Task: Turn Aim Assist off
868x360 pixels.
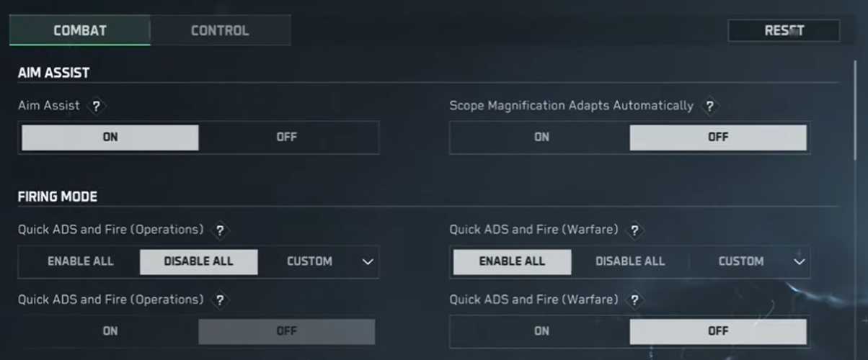Action: (287, 138)
